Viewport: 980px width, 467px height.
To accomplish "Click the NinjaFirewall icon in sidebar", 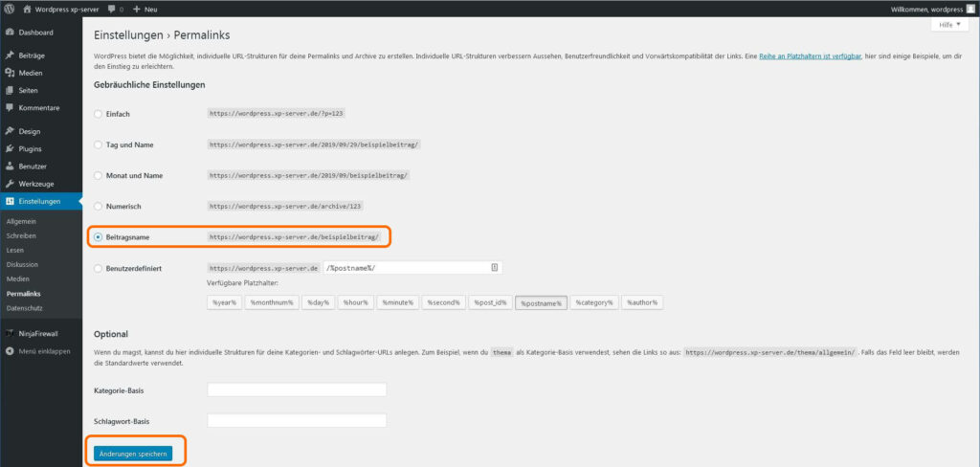I will [10, 333].
